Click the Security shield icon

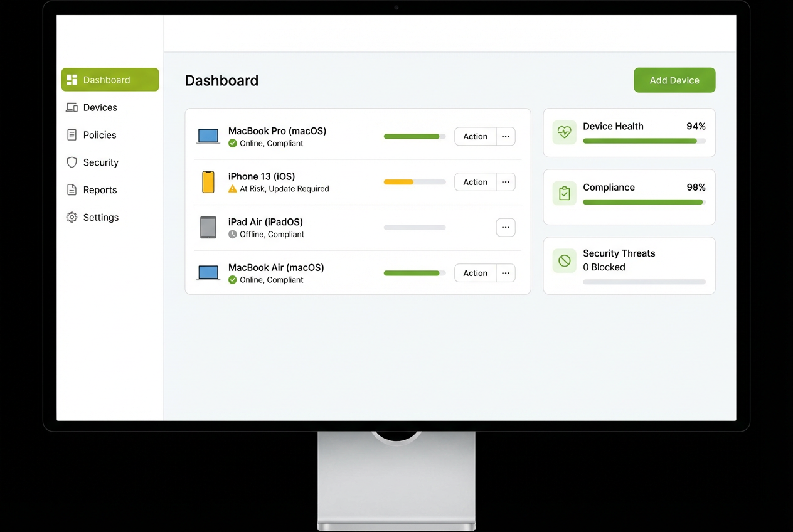[71, 162]
